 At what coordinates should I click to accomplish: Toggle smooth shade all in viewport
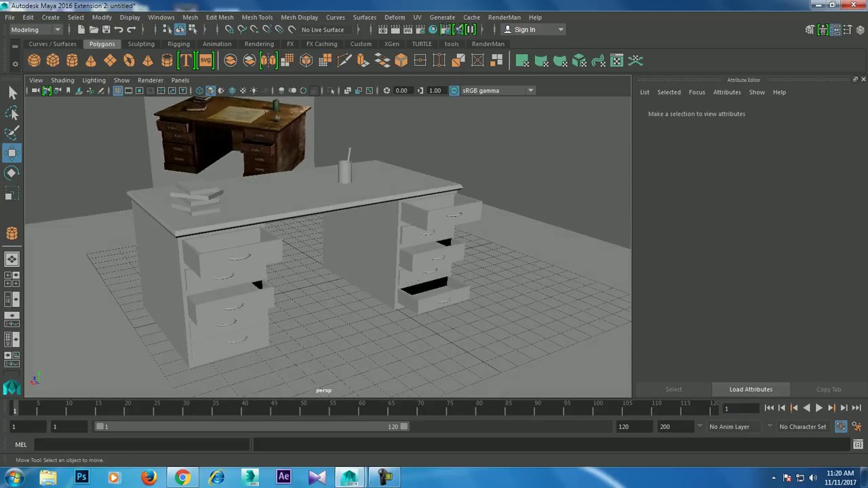pyautogui.click(x=210, y=91)
